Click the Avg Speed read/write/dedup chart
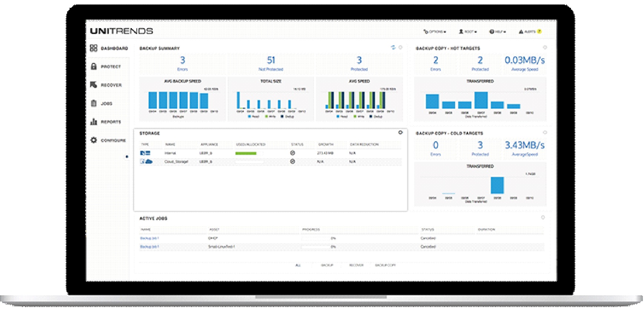 [x=359, y=99]
